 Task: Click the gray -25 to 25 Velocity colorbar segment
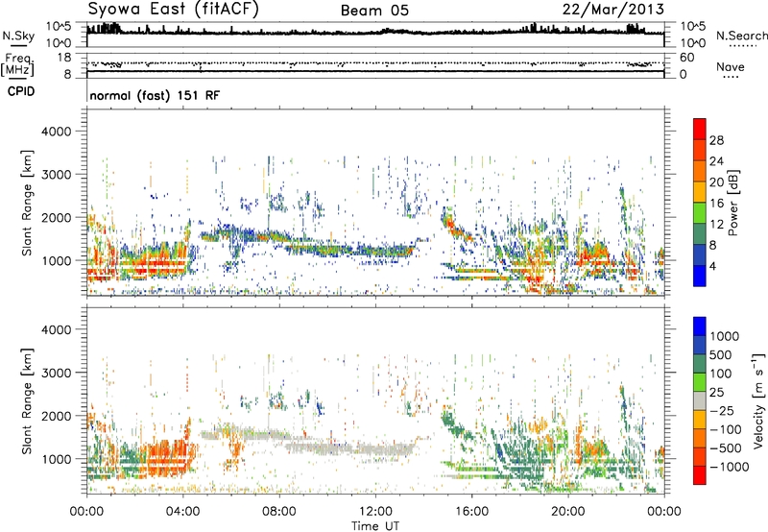pyautogui.click(x=700, y=400)
